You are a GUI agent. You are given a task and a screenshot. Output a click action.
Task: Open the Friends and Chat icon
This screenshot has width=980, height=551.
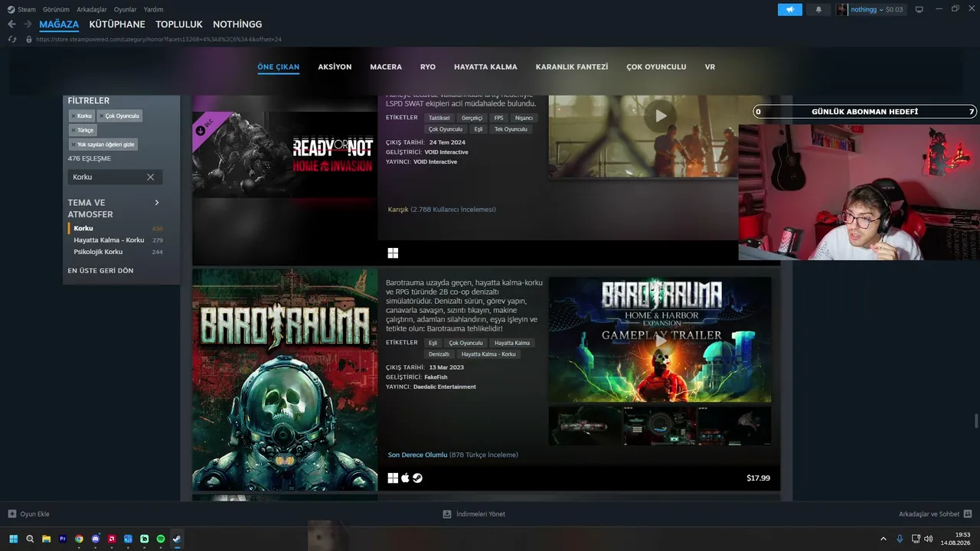(968, 514)
